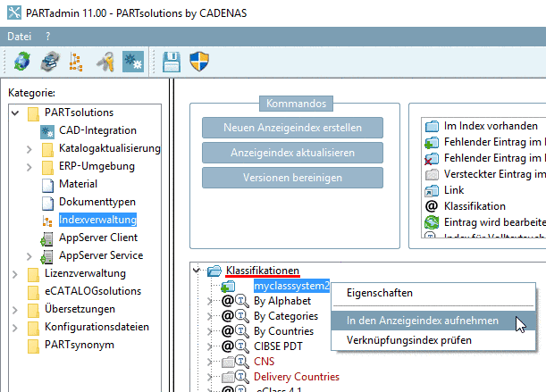The width and height of the screenshot is (546, 392).
Task: Click the Klassifikation legend text
Action: point(475,206)
